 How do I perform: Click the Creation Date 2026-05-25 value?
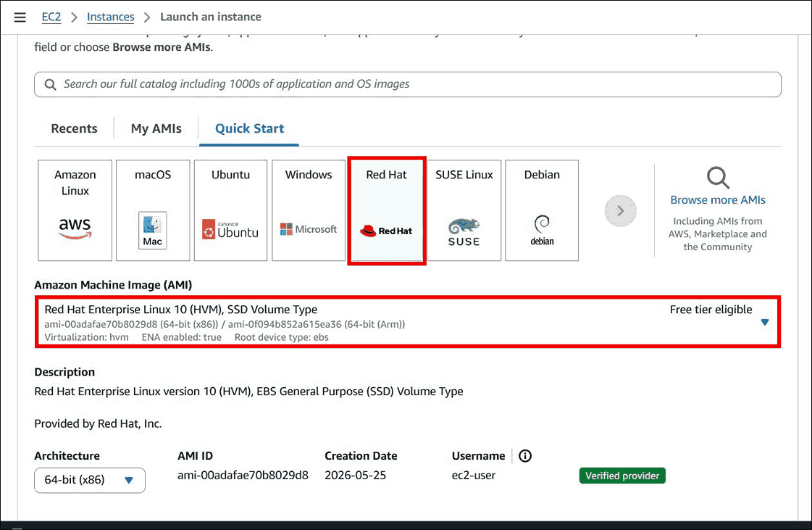355,476
